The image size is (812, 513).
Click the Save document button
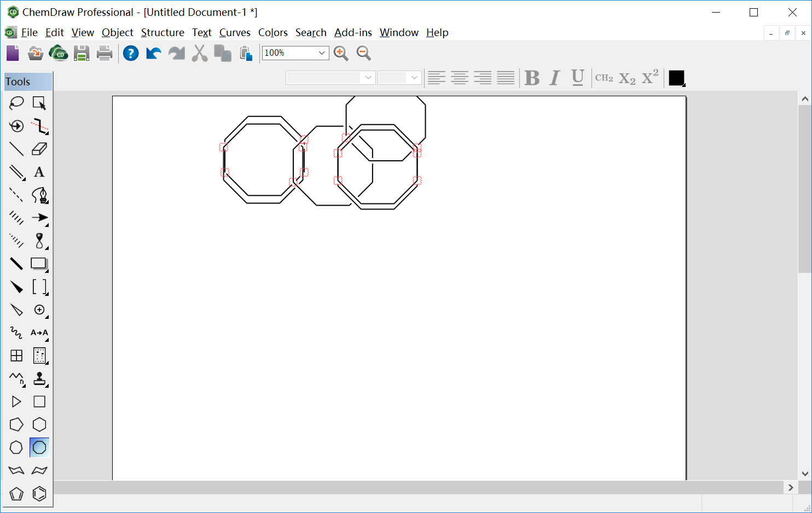tap(82, 53)
